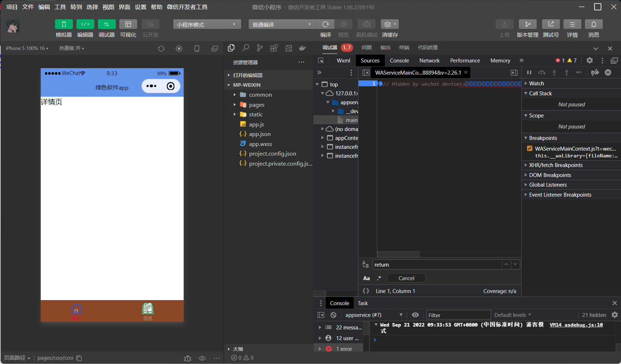Screen dimensions: 621x364
Task: Open the search icon in editor sidebar
Action: click(245, 48)
